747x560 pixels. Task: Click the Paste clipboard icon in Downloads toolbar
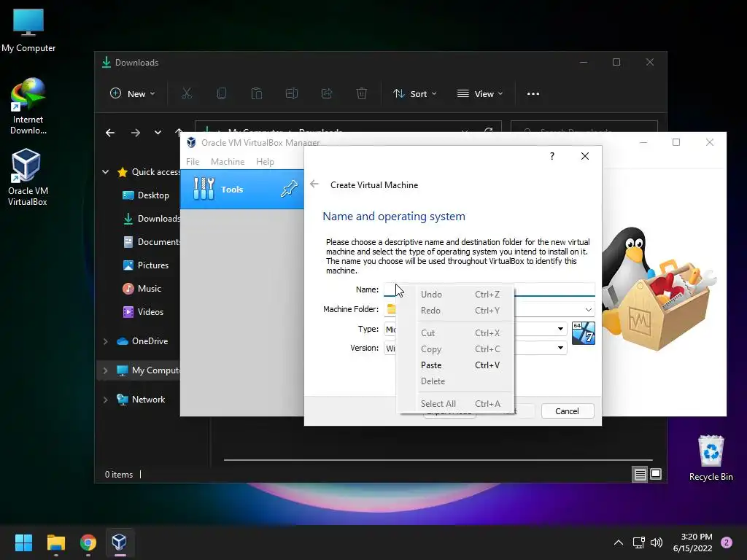pyautogui.click(x=257, y=94)
